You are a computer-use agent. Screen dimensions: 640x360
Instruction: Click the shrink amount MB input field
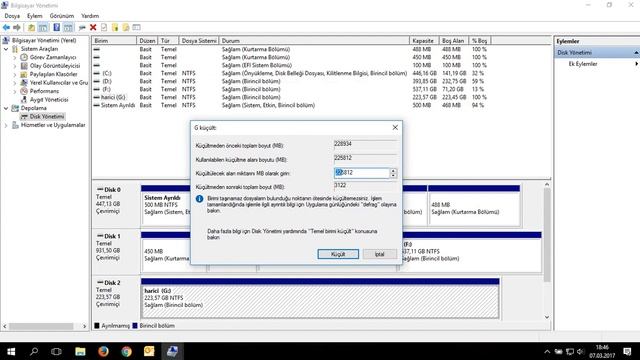[x=362, y=173]
